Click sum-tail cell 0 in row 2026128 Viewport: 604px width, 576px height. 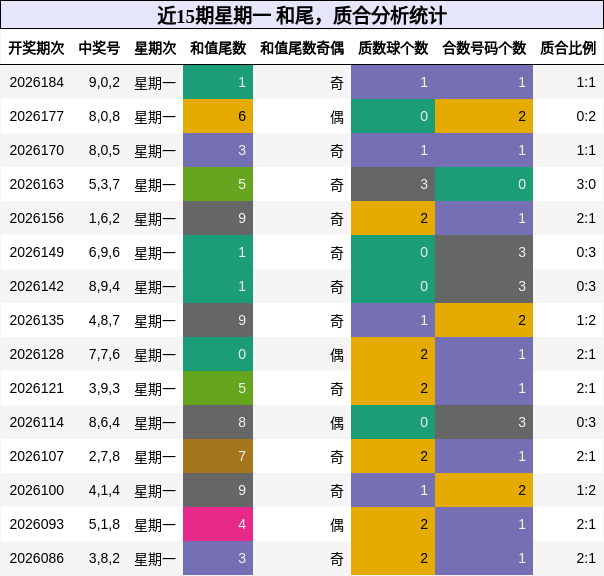[x=218, y=354]
